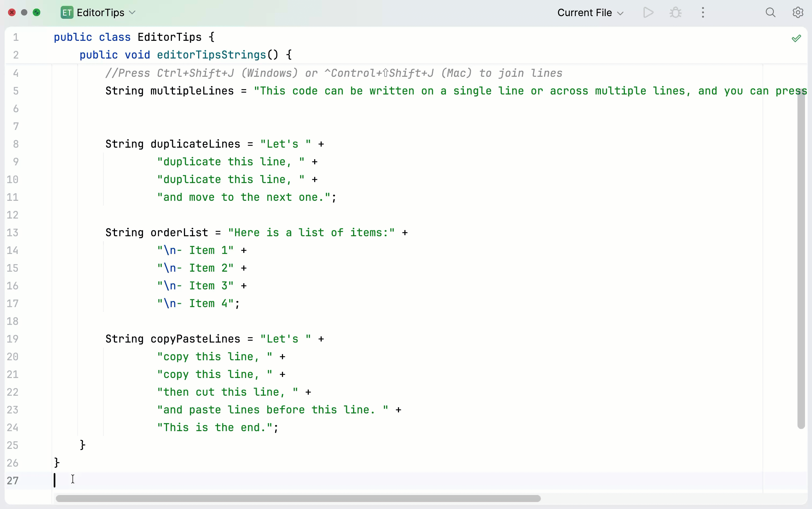Click the string "This is the end."

click(215, 428)
